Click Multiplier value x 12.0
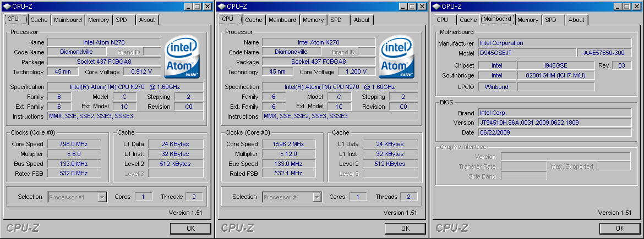 pos(288,154)
